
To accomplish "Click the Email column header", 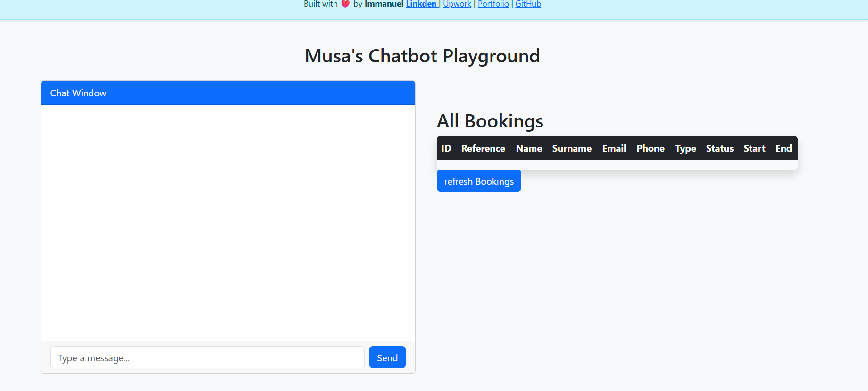I will point(614,148).
